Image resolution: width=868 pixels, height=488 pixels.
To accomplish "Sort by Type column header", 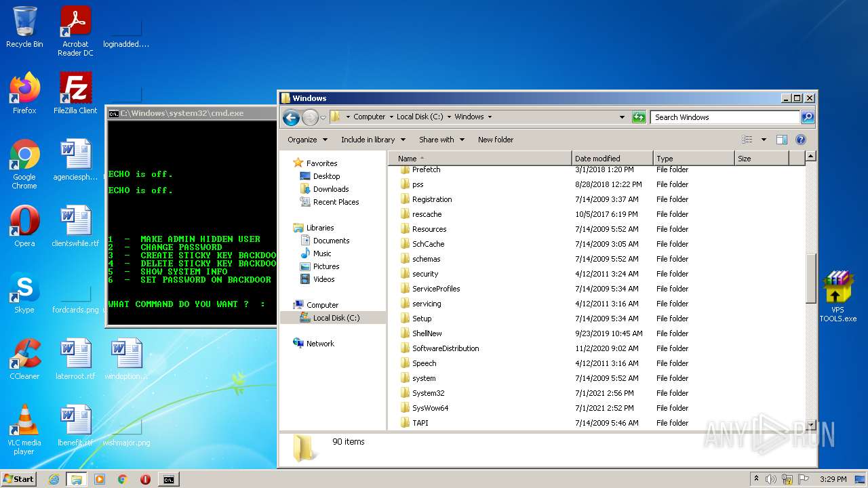I will (x=694, y=159).
